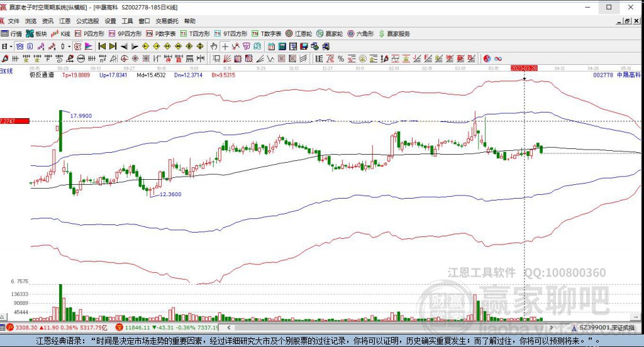
Task: Click the SZ399001 深证成指 status entry
Action: coord(607,328)
